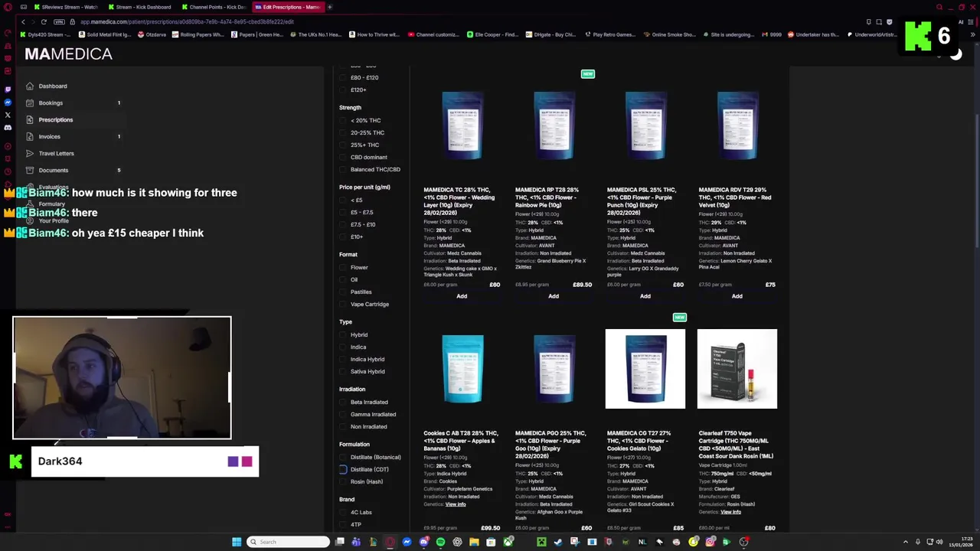The image size is (980, 551).
Task: Open Bookings in the sidebar
Action: coord(51,103)
